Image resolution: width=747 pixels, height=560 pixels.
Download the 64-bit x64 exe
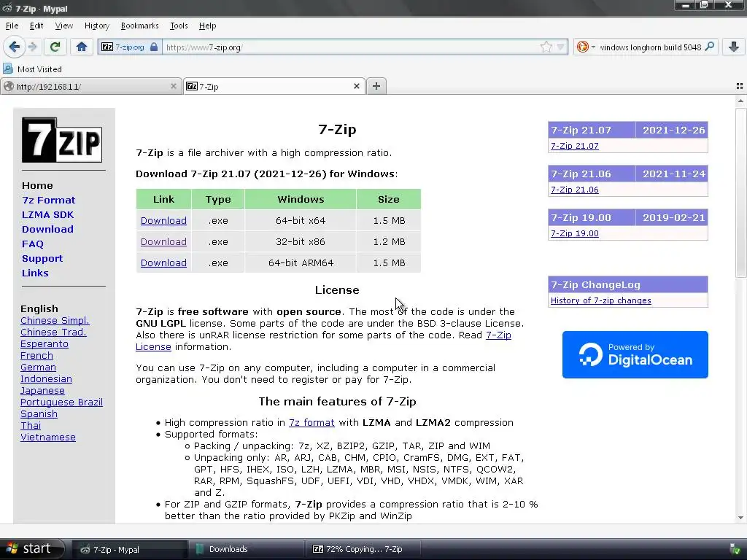click(163, 220)
